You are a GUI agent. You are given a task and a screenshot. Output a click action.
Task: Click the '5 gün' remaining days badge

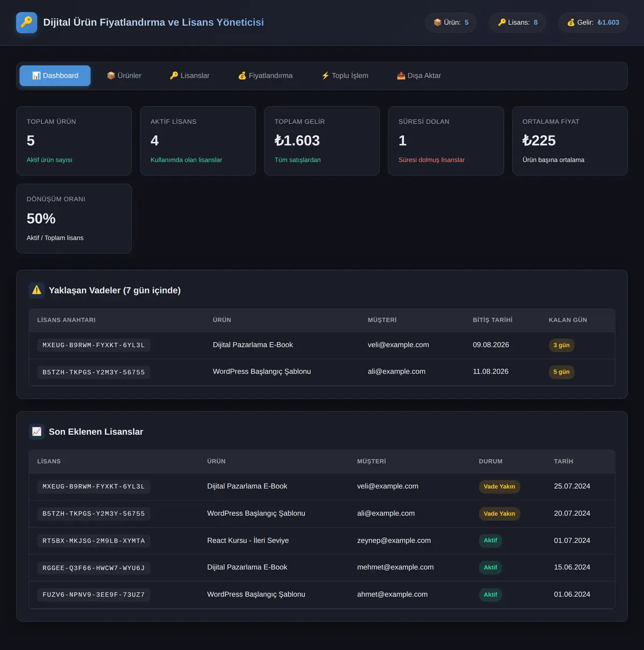561,372
